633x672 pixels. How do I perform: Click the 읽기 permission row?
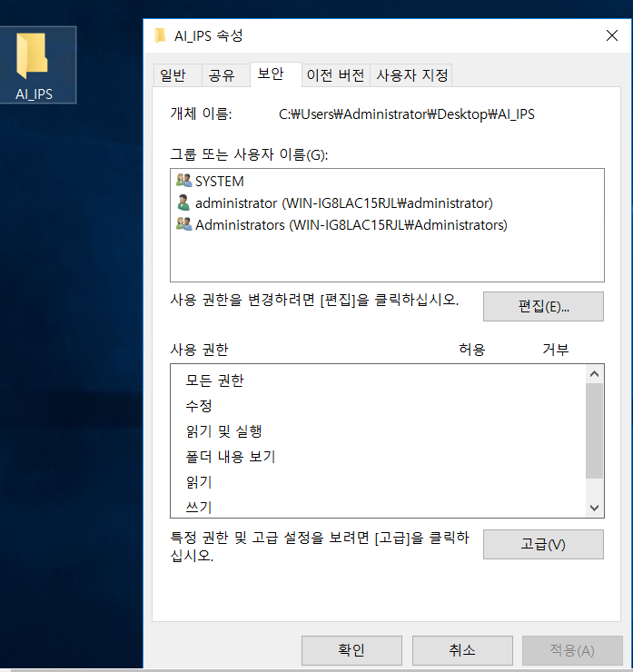pyautogui.click(x=378, y=482)
